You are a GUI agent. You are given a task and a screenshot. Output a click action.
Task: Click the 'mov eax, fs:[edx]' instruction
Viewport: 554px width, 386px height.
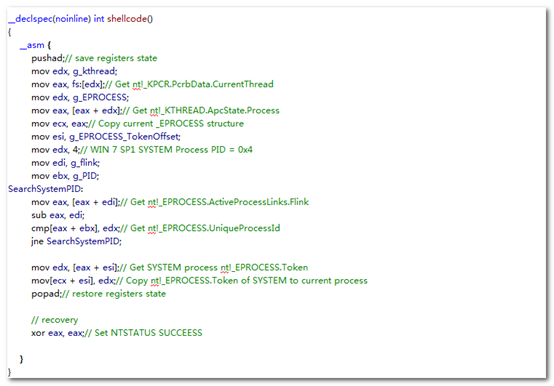click(x=68, y=84)
